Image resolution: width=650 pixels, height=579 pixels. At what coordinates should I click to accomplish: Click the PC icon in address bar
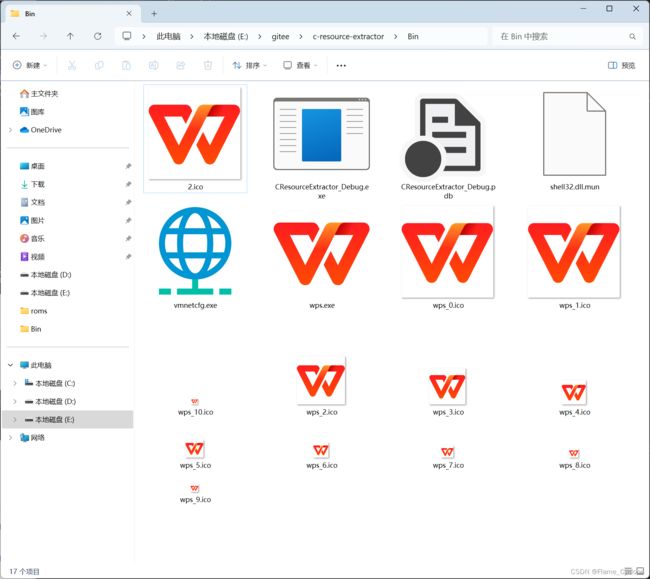(x=127, y=36)
